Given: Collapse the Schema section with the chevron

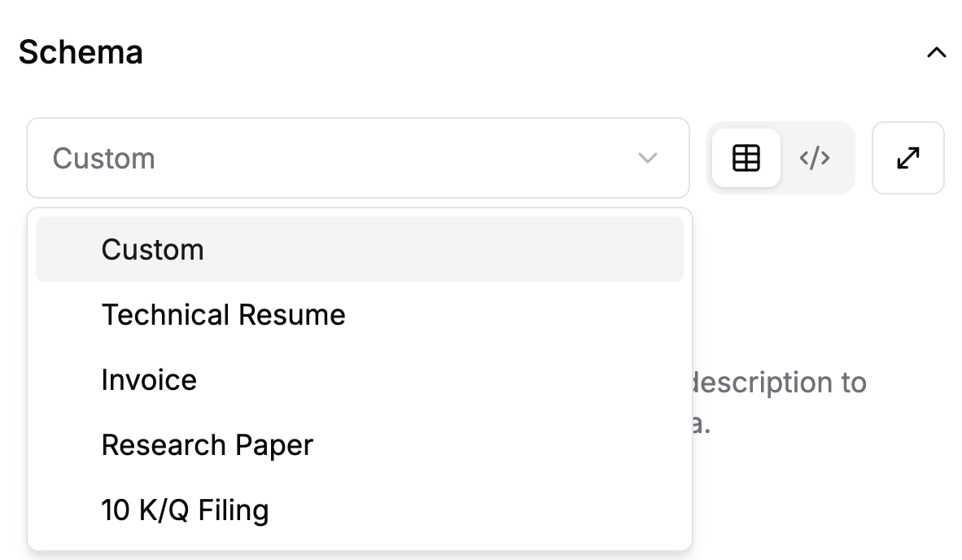Looking at the screenshot, I should (936, 53).
